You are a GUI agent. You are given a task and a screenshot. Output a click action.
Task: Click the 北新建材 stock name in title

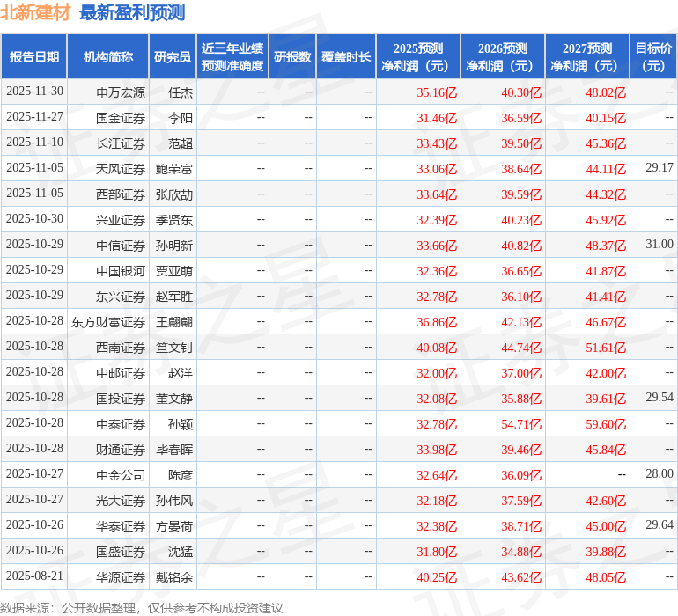tap(35, 12)
